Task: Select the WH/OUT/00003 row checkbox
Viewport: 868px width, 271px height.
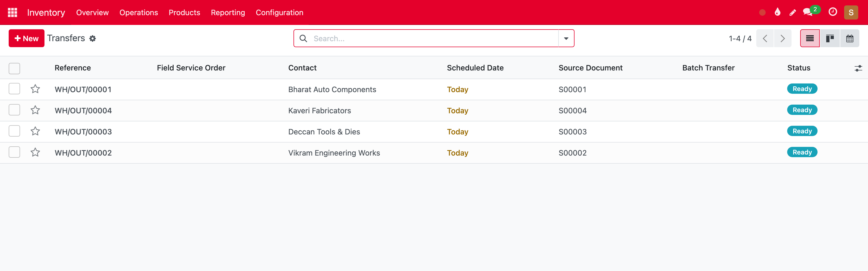Action: coord(14,131)
